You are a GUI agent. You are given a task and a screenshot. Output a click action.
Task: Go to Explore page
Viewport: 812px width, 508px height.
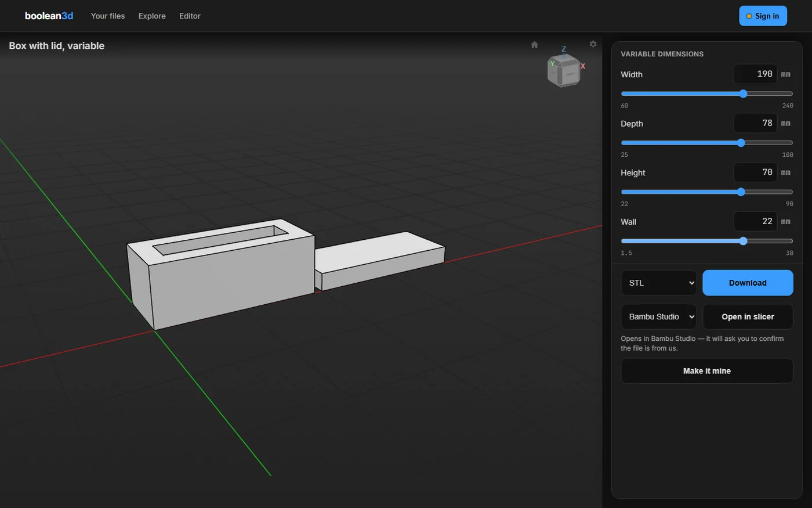[x=152, y=16]
